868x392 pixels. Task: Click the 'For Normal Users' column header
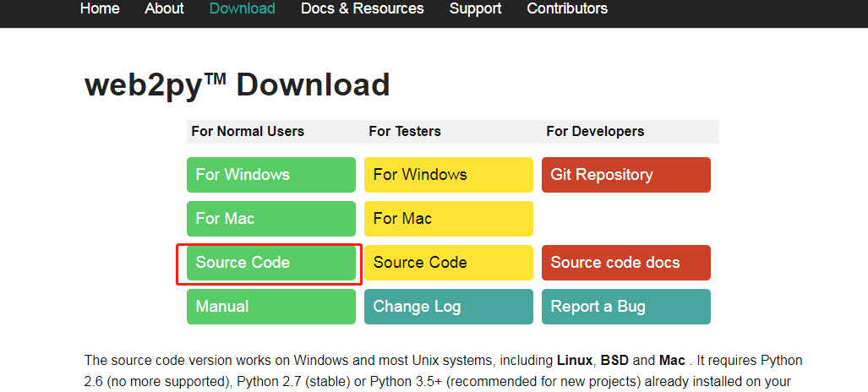coord(248,132)
